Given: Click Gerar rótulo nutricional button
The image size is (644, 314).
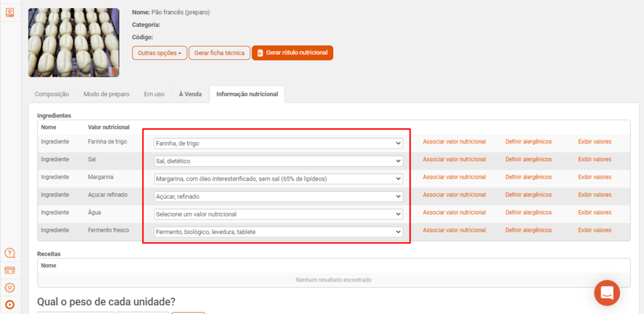Looking at the screenshot, I should click(x=292, y=53).
